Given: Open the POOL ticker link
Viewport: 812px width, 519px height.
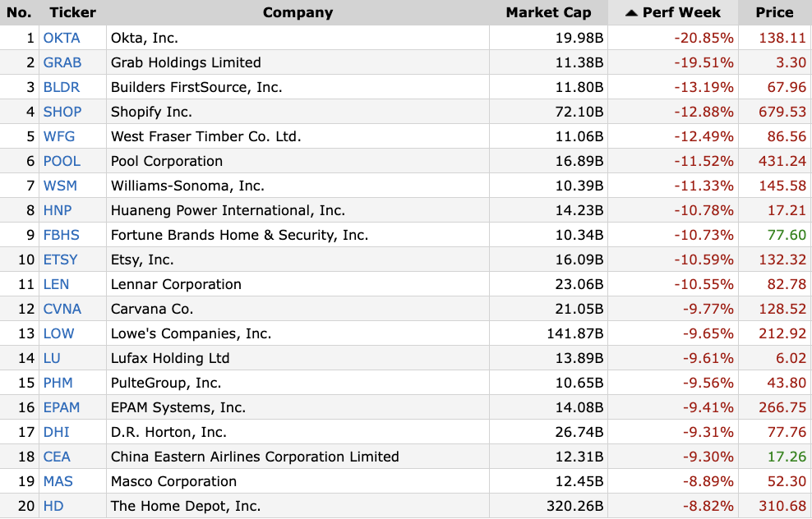Looking at the screenshot, I should [x=62, y=161].
